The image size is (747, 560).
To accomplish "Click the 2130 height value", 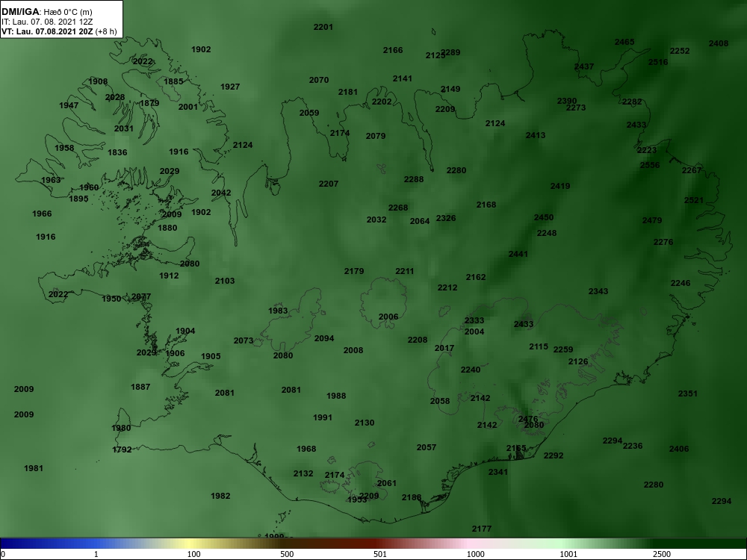I will coord(365,423).
